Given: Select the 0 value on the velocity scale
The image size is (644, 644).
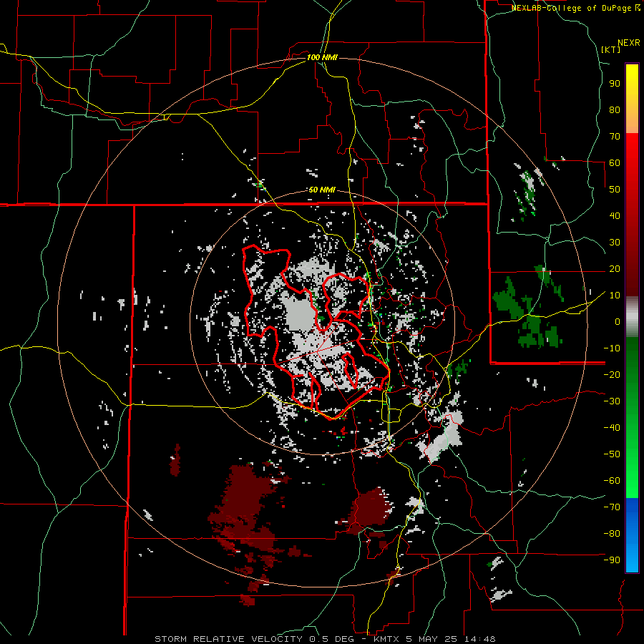Looking at the screenshot, I should [618, 321].
